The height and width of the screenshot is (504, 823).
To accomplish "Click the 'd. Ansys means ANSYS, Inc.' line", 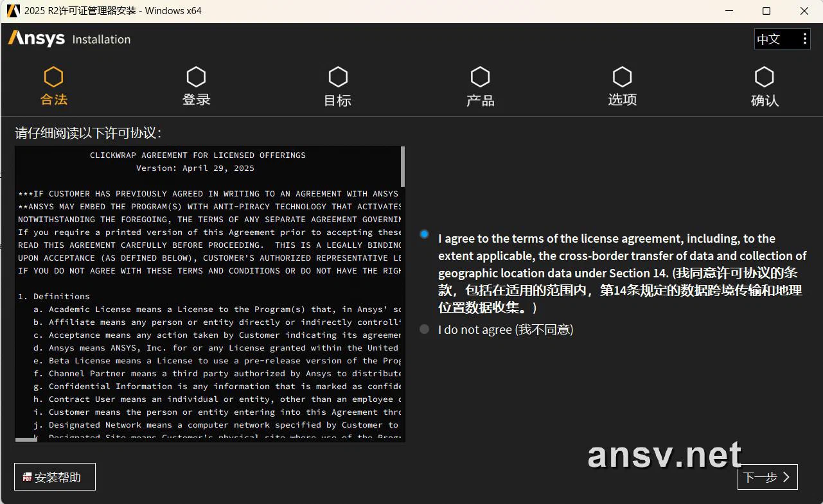I will coord(217,348).
